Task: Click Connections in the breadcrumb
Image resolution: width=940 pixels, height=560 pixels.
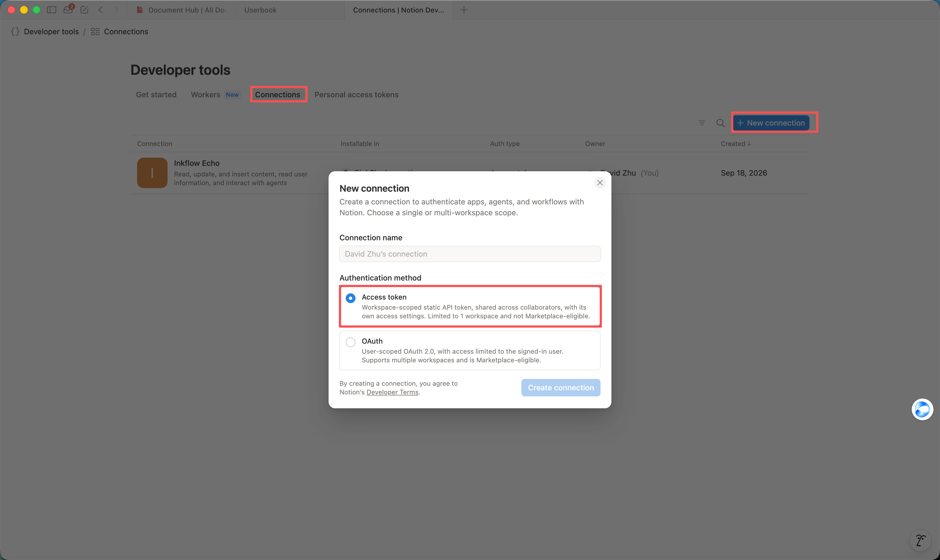Action: (126, 32)
